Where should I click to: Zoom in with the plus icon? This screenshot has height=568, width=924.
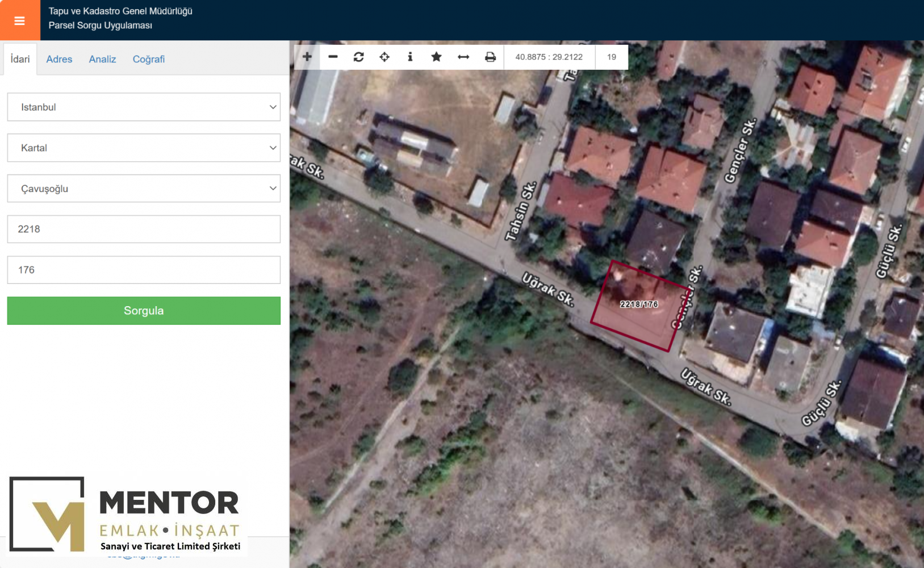point(307,57)
